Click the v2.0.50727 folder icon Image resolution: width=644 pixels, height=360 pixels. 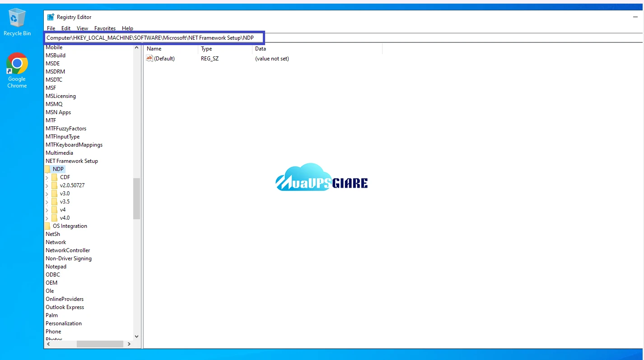pyautogui.click(x=54, y=185)
